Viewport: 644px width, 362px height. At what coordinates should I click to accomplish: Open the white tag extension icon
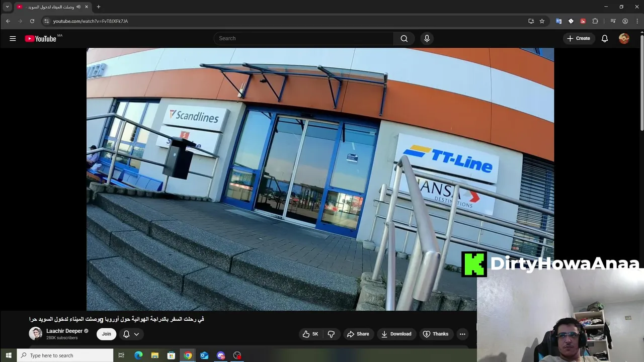(x=571, y=21)
